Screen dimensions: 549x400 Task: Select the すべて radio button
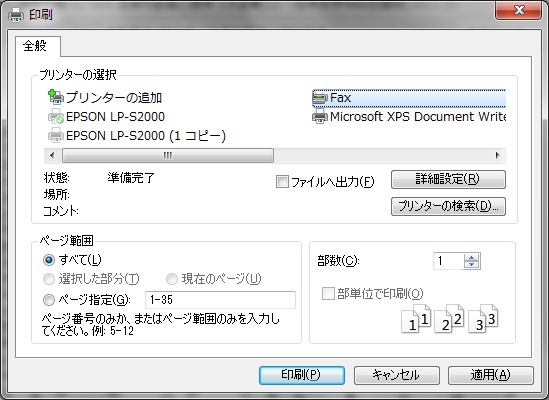click(x=49, y=260)
